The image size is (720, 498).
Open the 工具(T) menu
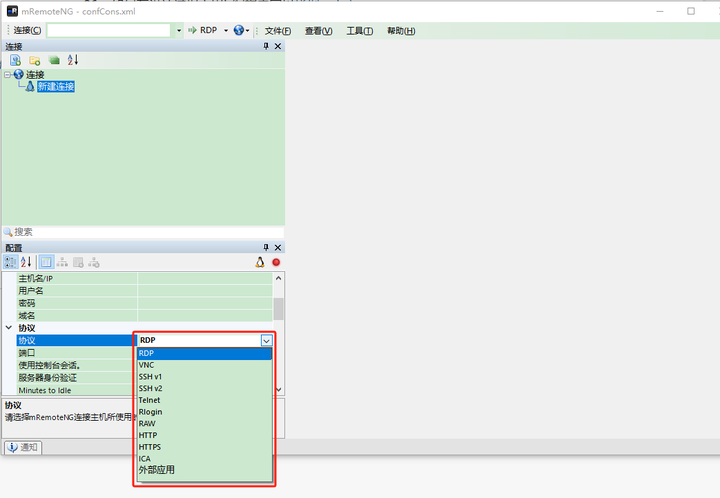[x=360, y=31]
